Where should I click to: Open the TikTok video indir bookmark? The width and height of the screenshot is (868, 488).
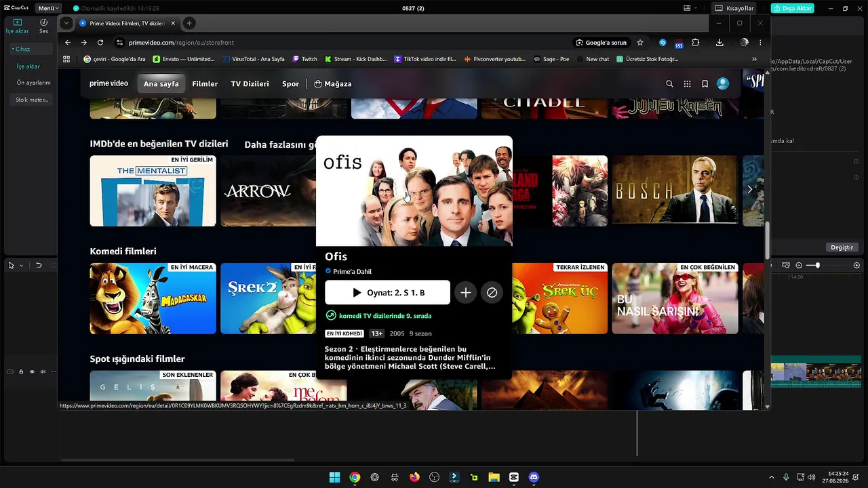pyautogui.click(x=425, y=59)
